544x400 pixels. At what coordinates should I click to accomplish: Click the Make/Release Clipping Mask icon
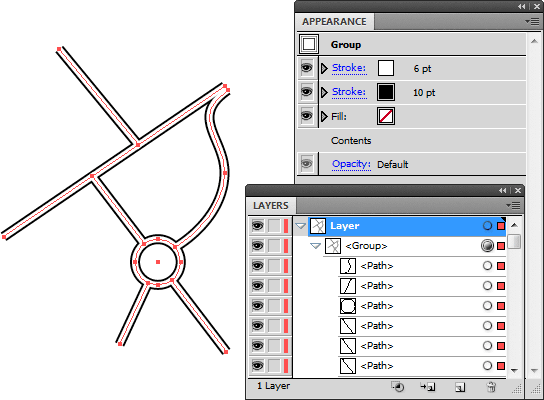(398, 386)
